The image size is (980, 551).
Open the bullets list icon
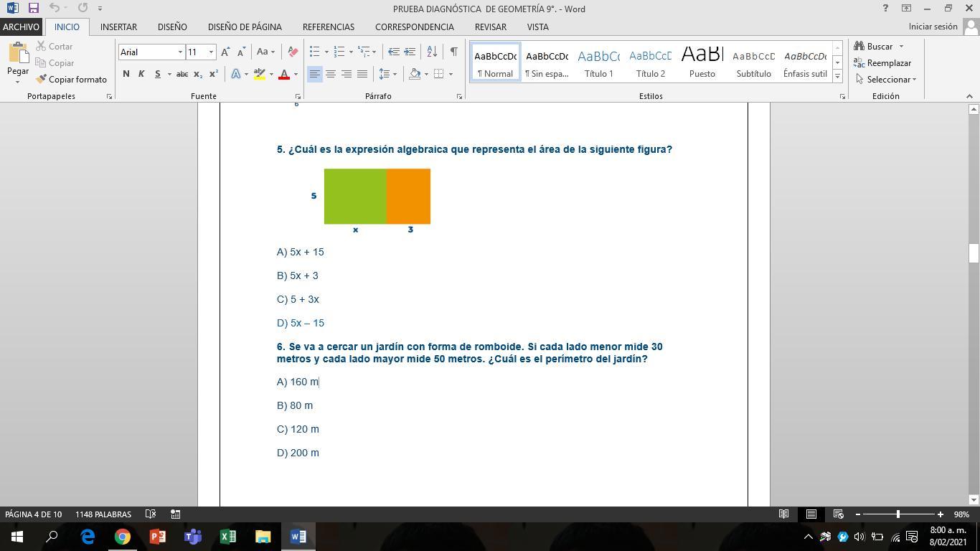tap(314, 51)
